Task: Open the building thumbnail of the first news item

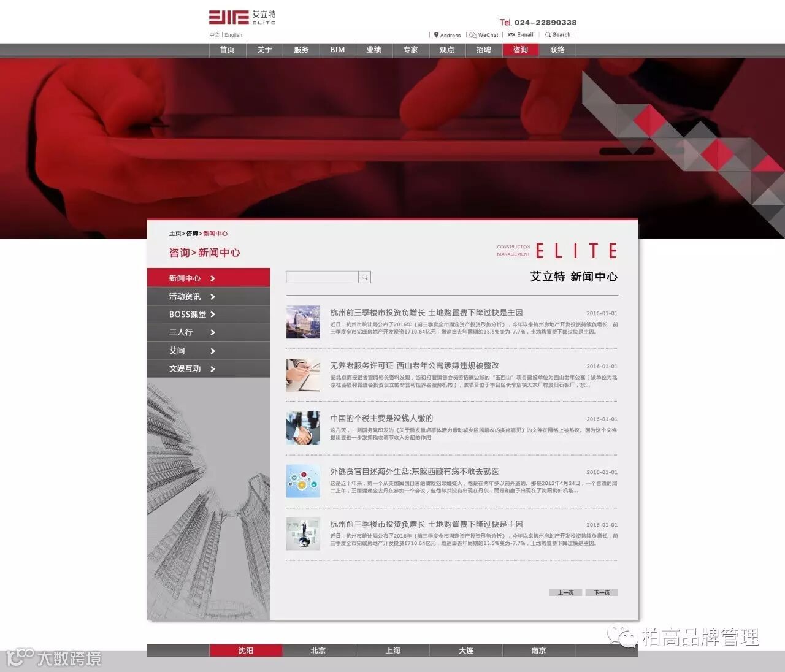Action: point(303,322)
